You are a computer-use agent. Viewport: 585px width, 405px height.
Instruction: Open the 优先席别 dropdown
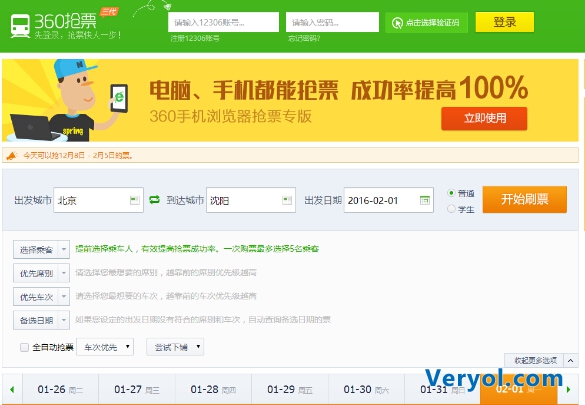41,273
